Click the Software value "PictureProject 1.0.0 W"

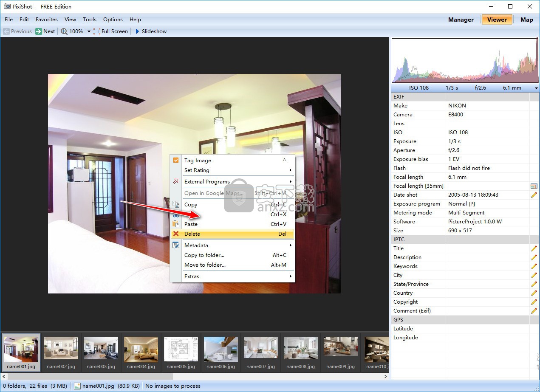[475, 222]
